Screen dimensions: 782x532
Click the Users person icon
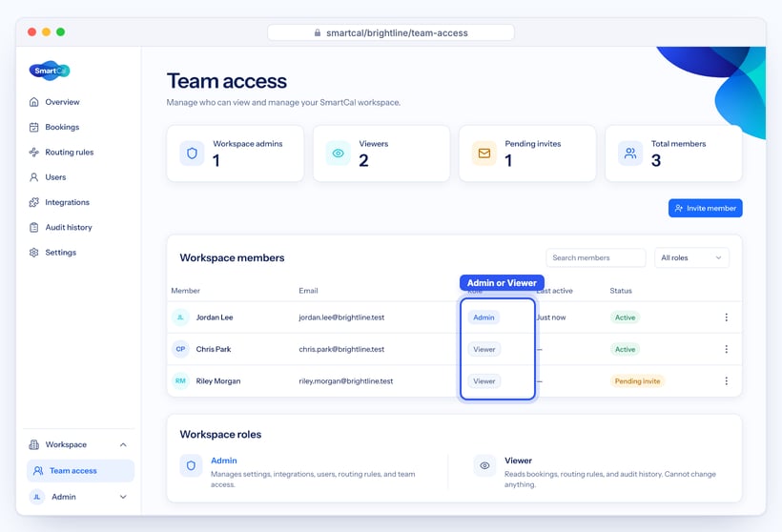(34, 177)
